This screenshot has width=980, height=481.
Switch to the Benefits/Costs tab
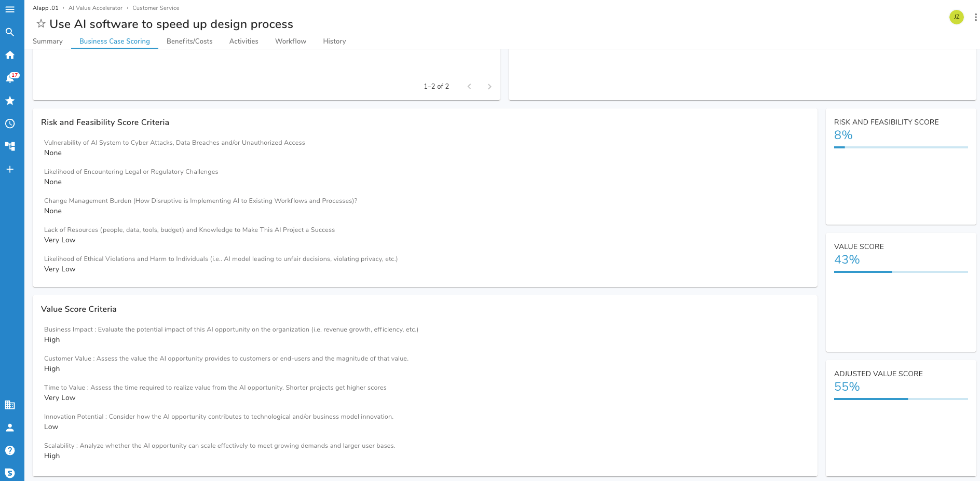coord(189,42)
